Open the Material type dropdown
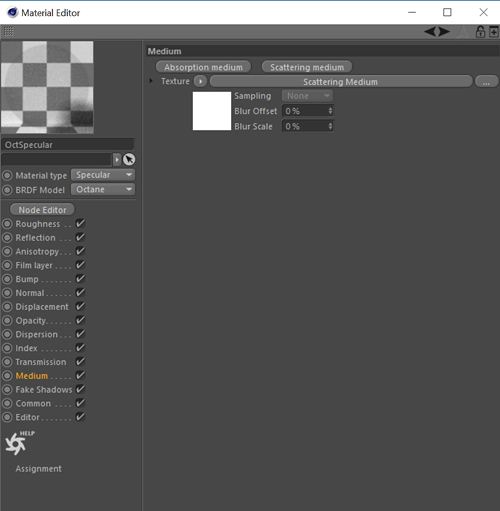500x511 pixels. click(x=103, y=175)
